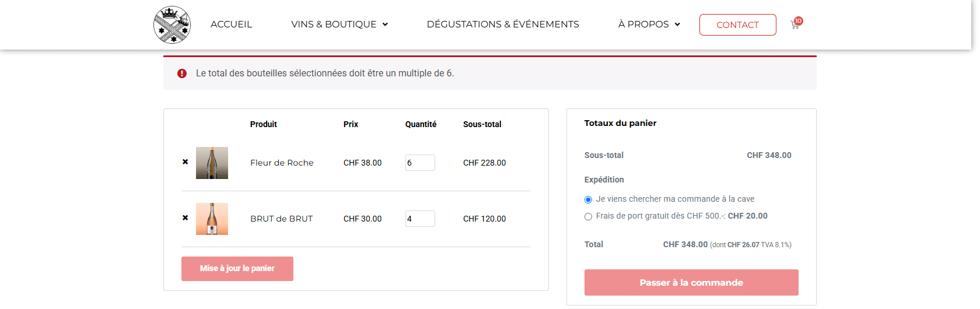Select CHF 20.00 shipping fee option
Viewport: 980px width, 309px height.
pos(588,216)
